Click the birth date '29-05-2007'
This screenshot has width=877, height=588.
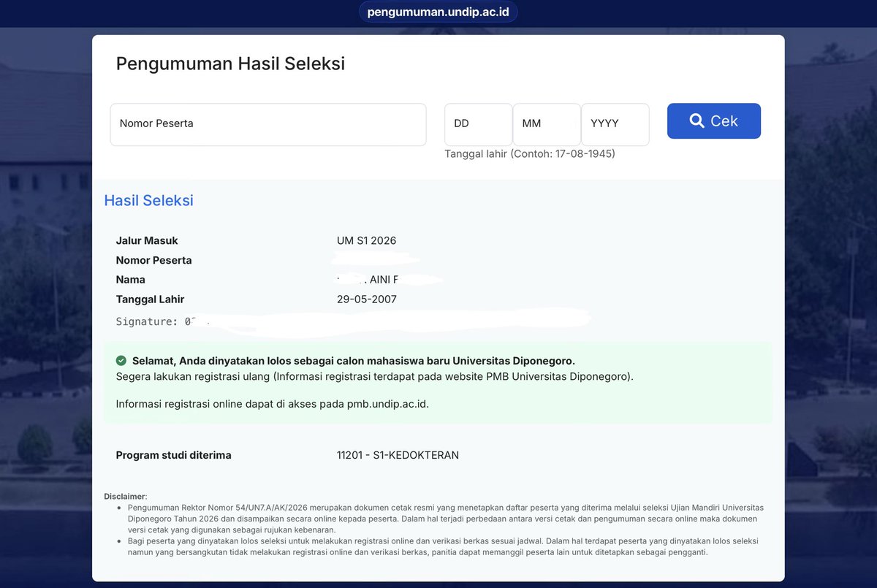[x=367, y=299]
